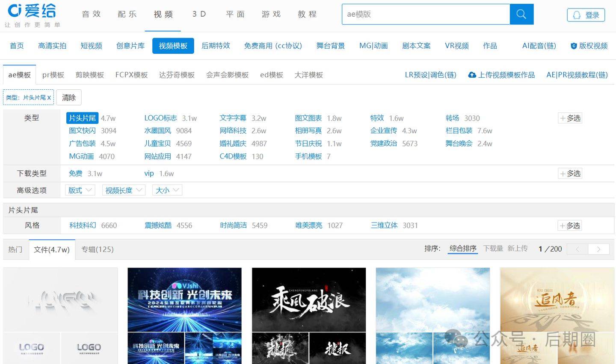Open 多选 multi-select in the 风格 row

(570, 225)
